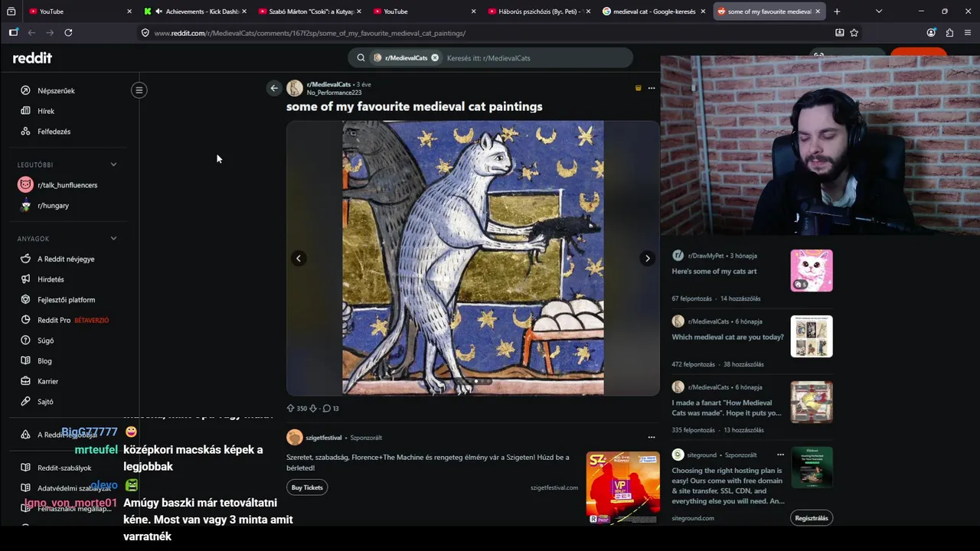Image resolution: width=980 pixels, height=551 pixels.
Task: Open the browser extensions icon
Action: [949, 33]
